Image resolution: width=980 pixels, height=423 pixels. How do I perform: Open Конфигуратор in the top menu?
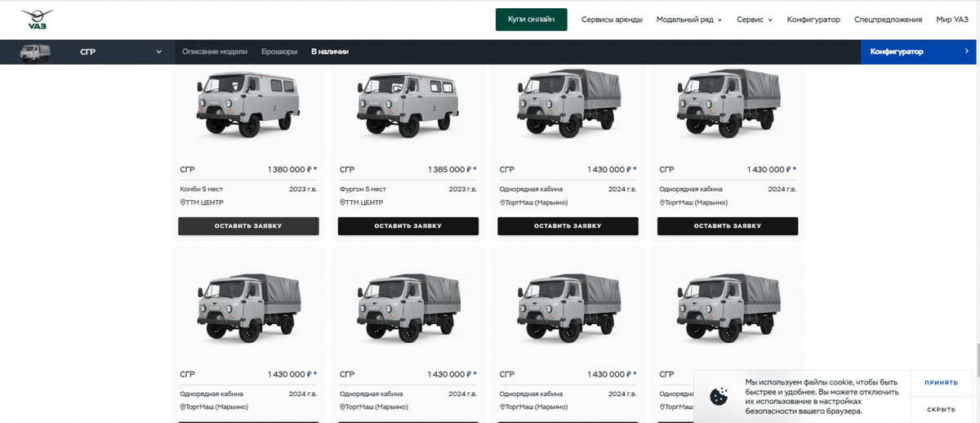(x=813, y=20)
